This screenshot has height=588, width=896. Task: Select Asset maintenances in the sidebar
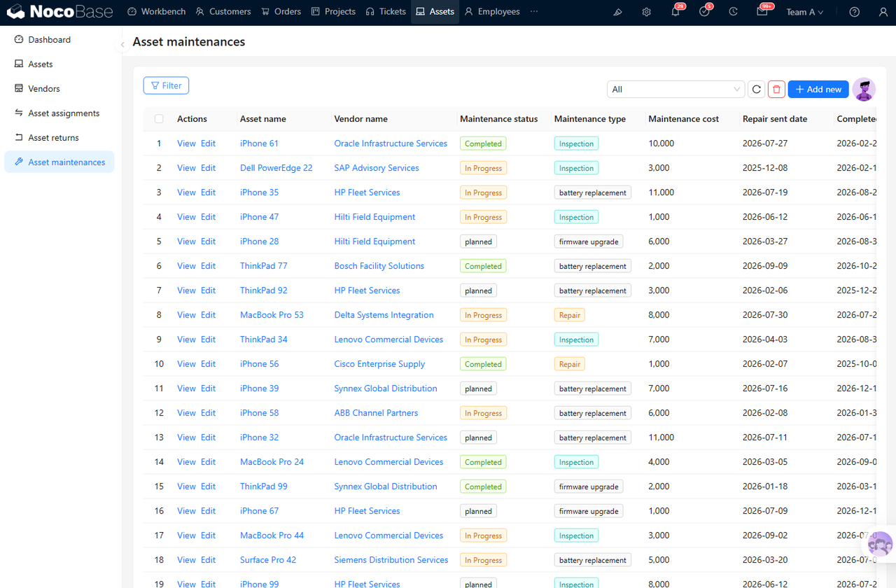coord(59,162)
